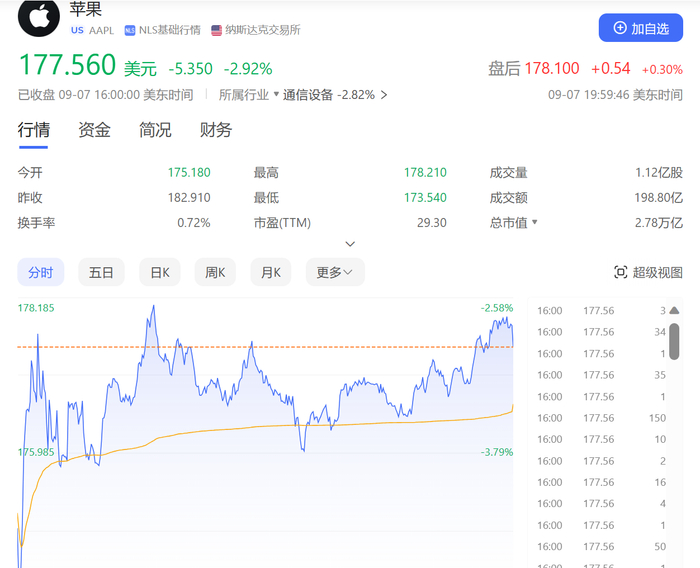This screenshot has height=568, width=700.
Task: Open 超级视图 super view
Action: click(648, 272)
